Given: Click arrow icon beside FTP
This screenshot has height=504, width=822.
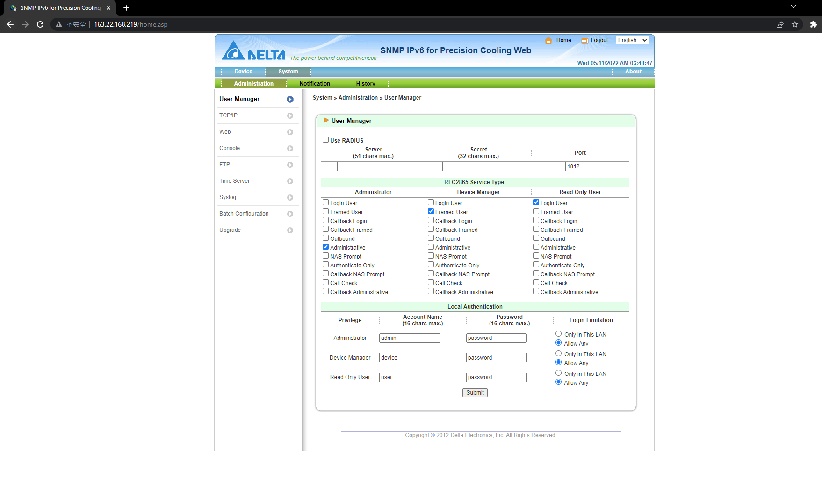Looking at the screenshot, I should pos(290,165).
